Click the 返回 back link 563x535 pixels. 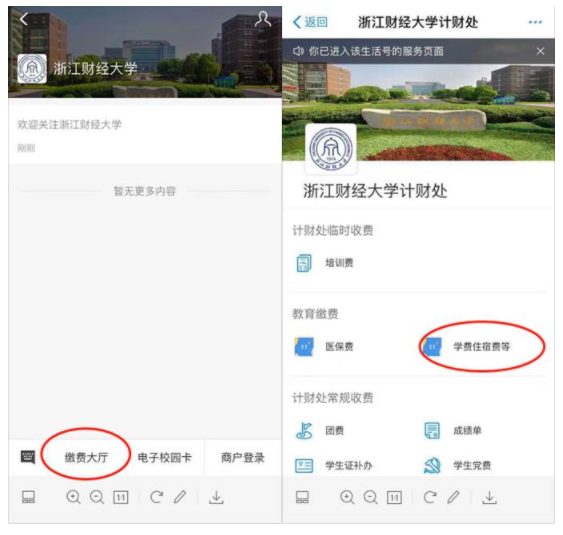pyautogui.click(x=311, y=22)
